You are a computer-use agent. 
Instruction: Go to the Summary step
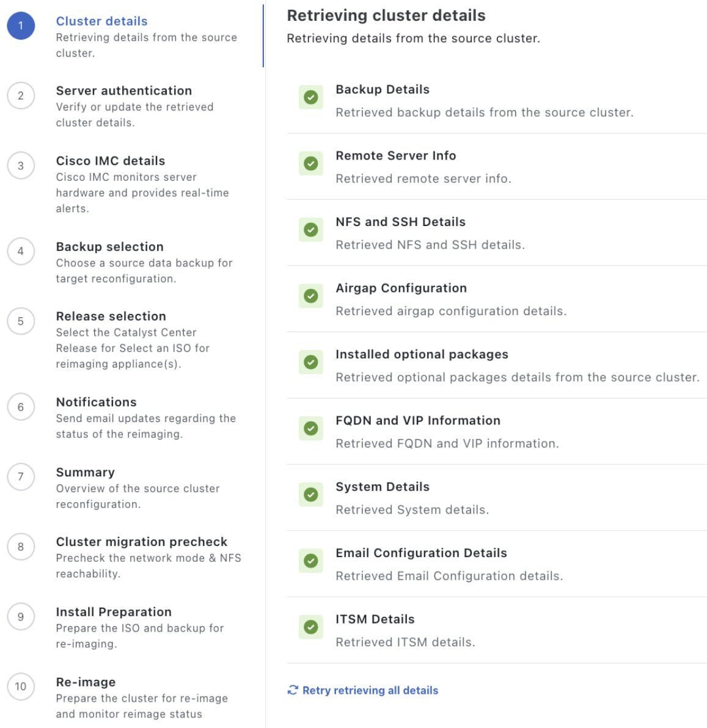point(85,473)
